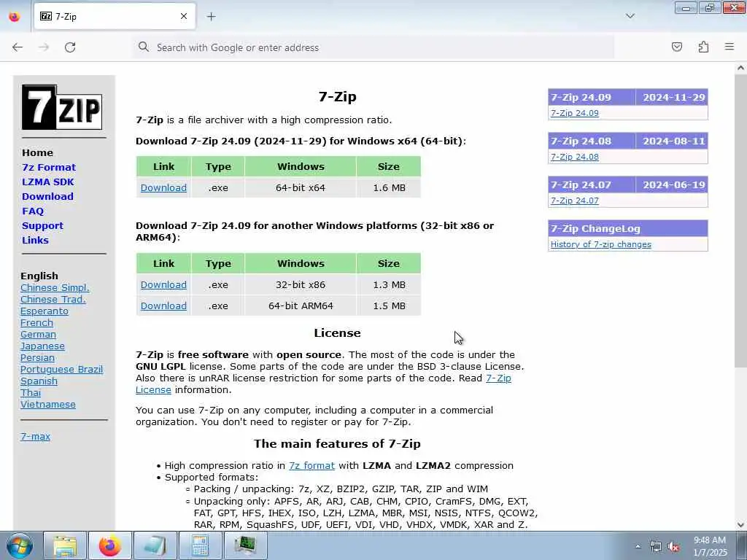This screenshot has height=560, width=747.
Task: Open the FAQ sidebar link
Action: click(x=32, y=211)
